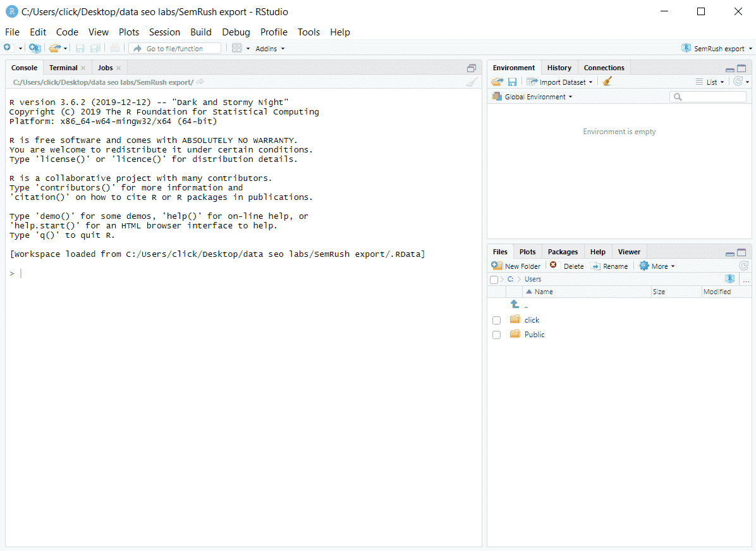Image resolution: width=756 pixels, height=551 pixels.
Task: Open the Build menu
Action: tap(200, 32)
